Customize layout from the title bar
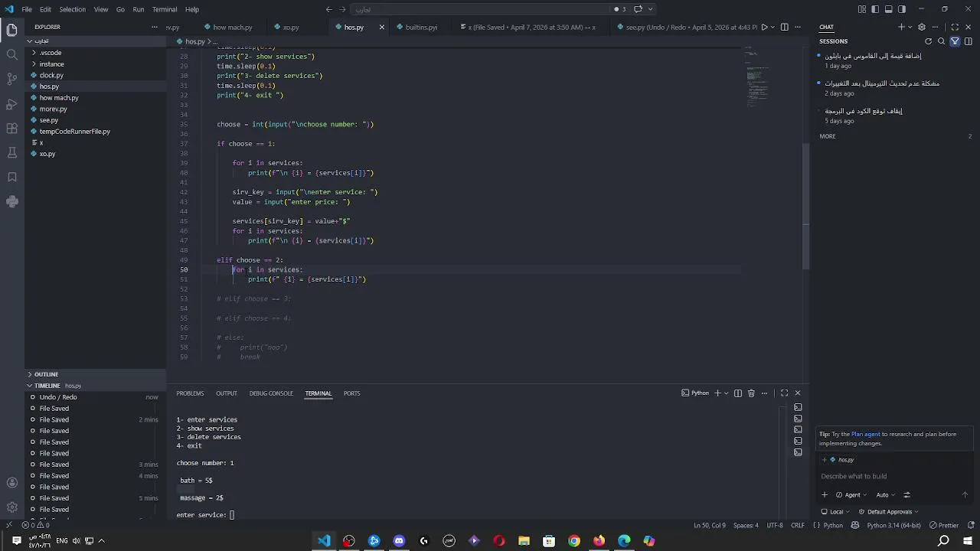980x551 pixels. (862, 9)
